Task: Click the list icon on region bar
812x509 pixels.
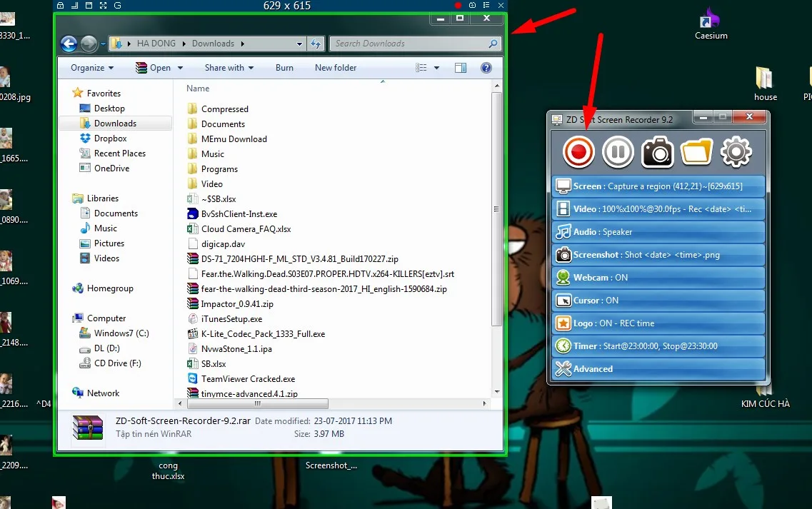Action: pos(486,5)
